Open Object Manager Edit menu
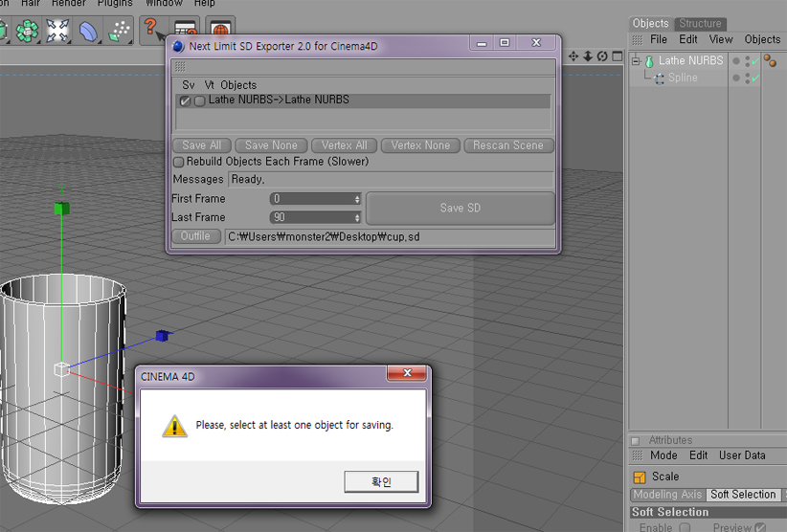The image size is (787, 532). pos(688,39)
